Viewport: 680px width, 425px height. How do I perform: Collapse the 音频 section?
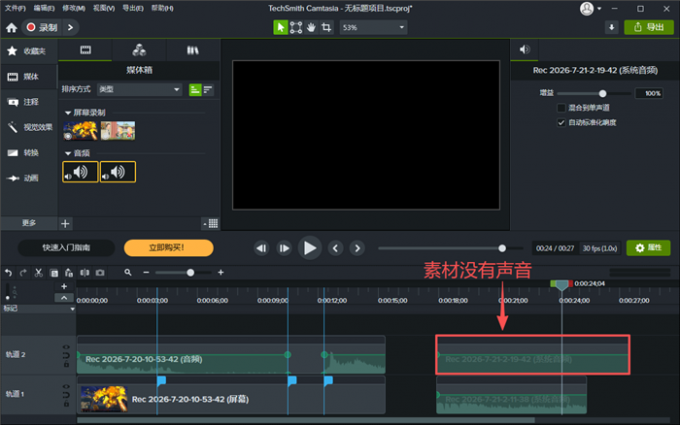68,153
